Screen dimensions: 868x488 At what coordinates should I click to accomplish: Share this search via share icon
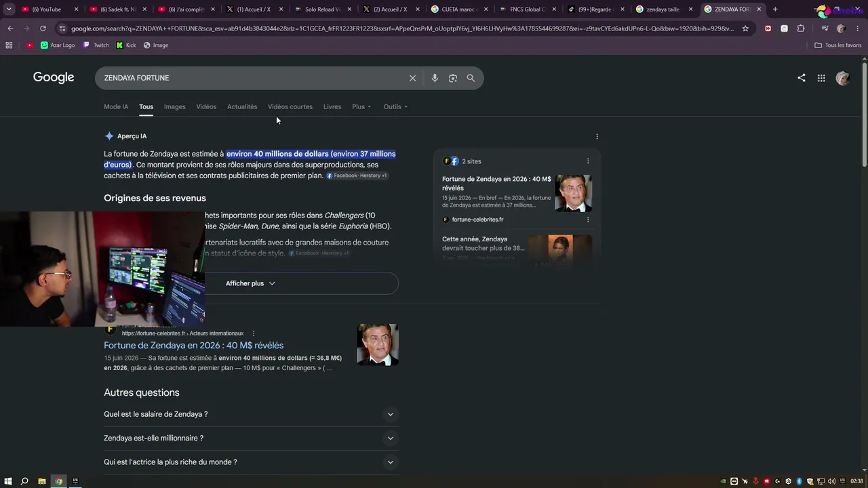pos(802,78)
